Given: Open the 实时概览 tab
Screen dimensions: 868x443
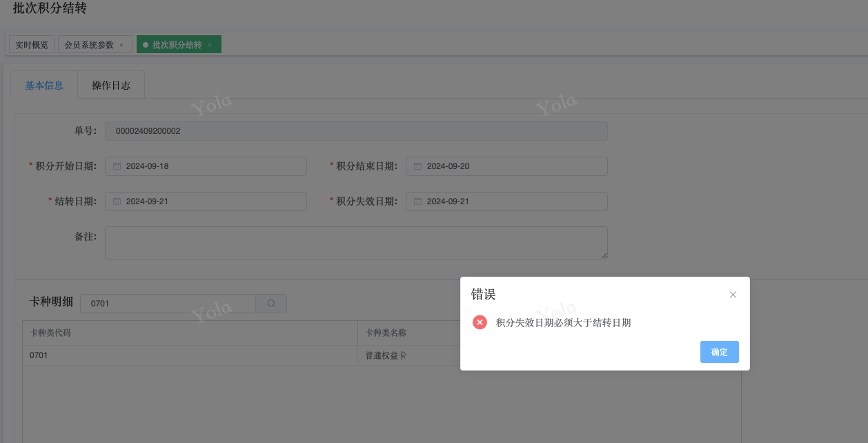Looking at the screenshot, I should [32, 45].
